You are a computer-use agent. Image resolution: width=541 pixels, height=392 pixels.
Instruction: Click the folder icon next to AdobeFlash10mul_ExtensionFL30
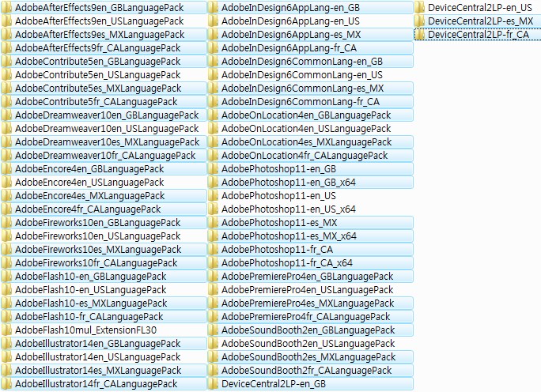[6, 330]
